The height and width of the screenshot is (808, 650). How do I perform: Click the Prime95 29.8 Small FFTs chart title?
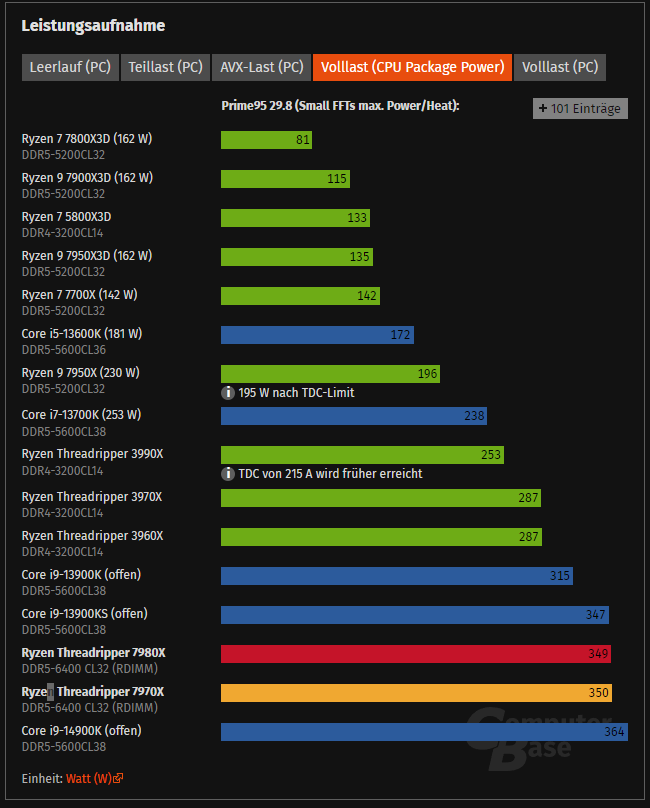[340, 106]
